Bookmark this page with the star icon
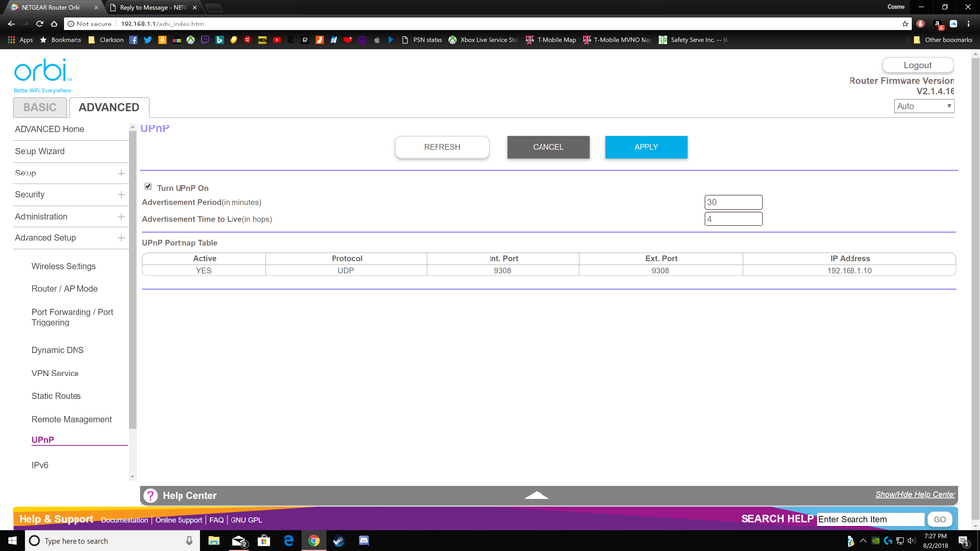The height and width of the screenshot is (551, 980). (x=904, y=24)
